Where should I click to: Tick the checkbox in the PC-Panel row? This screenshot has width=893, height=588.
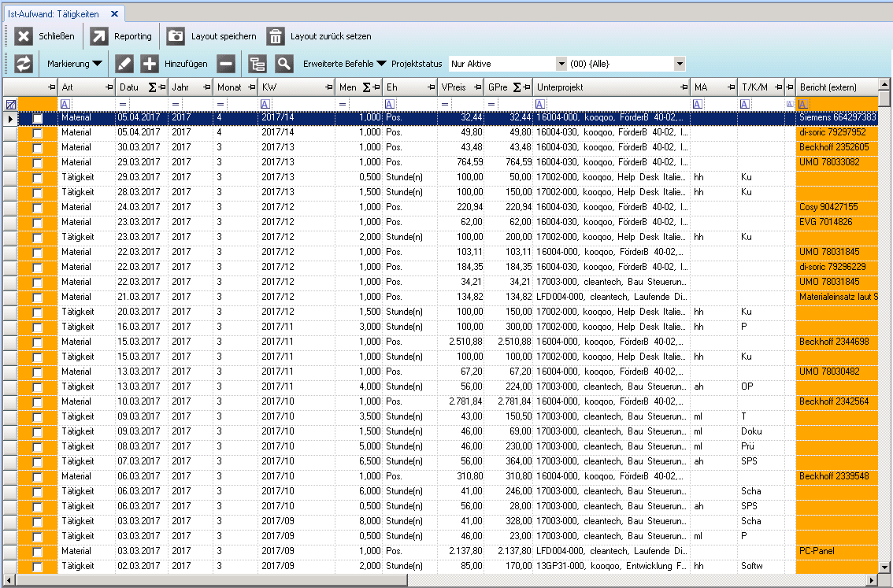tap(37, 551)
